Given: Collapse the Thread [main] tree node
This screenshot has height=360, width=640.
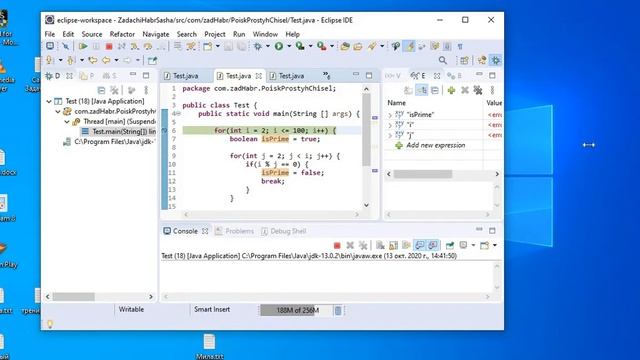Looking at the screenshot, I should pos(67,122).
